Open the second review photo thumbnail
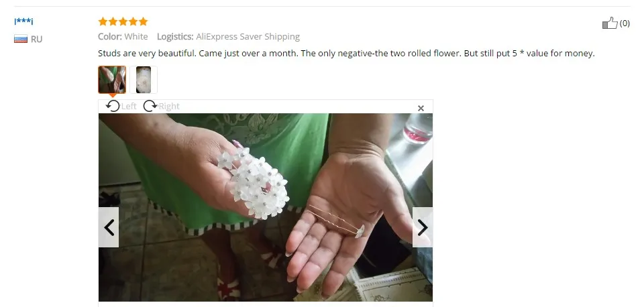This screenshot has width=644, height=307. (144, 80)
